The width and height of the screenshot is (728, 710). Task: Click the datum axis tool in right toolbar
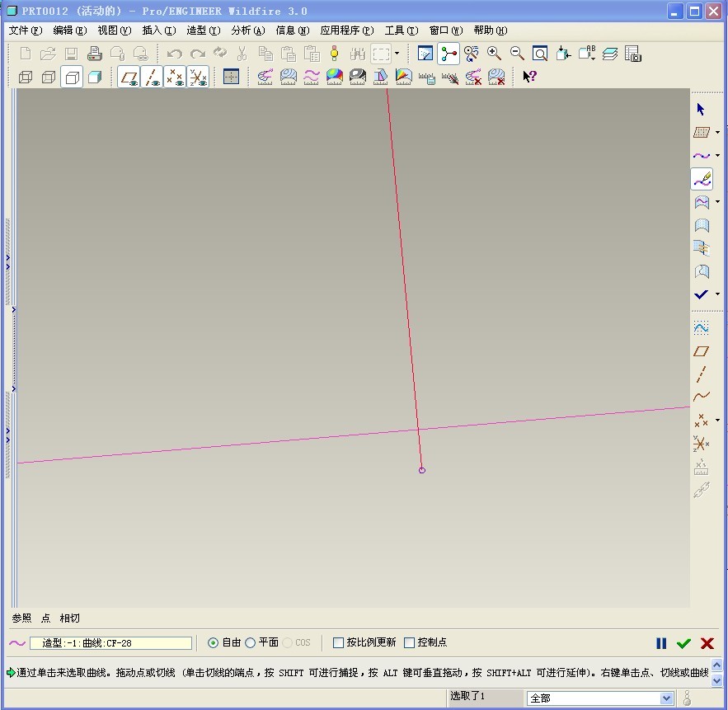(701, 374)
